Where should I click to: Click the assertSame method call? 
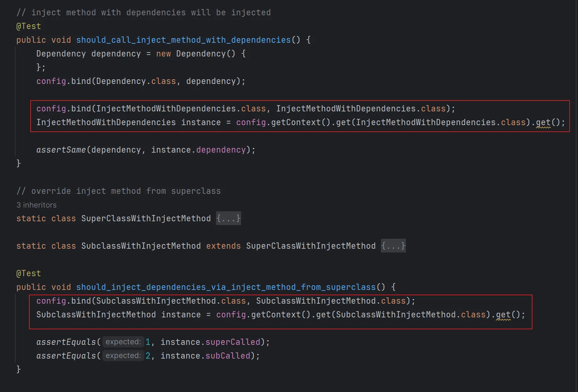coord(61,150)
